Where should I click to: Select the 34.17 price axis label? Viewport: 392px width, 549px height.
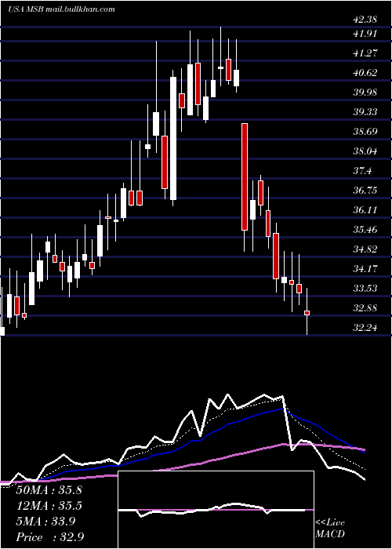[365, 269]
